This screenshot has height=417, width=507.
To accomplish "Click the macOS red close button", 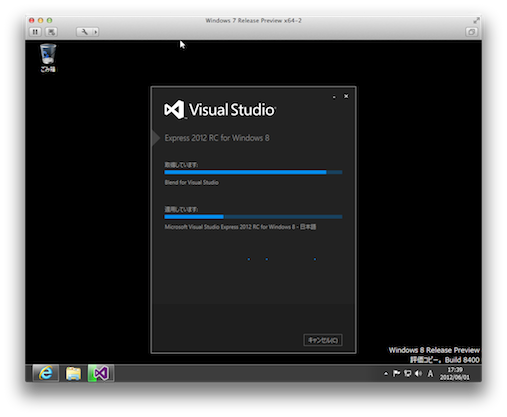I will coord(32,20).
